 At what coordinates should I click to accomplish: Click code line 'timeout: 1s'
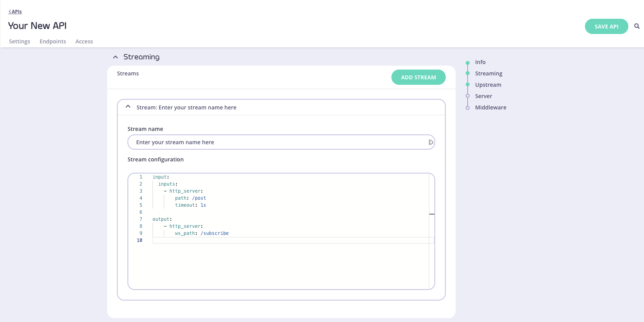(190, 205)
